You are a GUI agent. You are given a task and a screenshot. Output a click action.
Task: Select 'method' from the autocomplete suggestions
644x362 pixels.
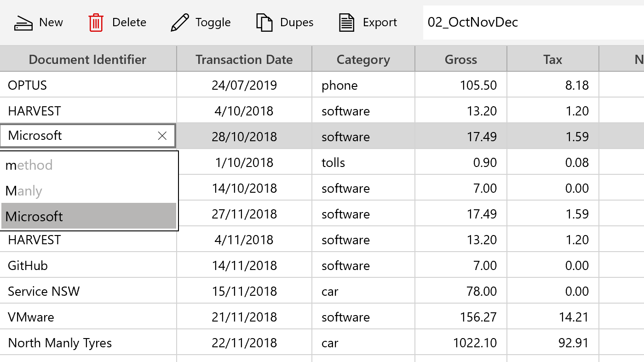29,165
